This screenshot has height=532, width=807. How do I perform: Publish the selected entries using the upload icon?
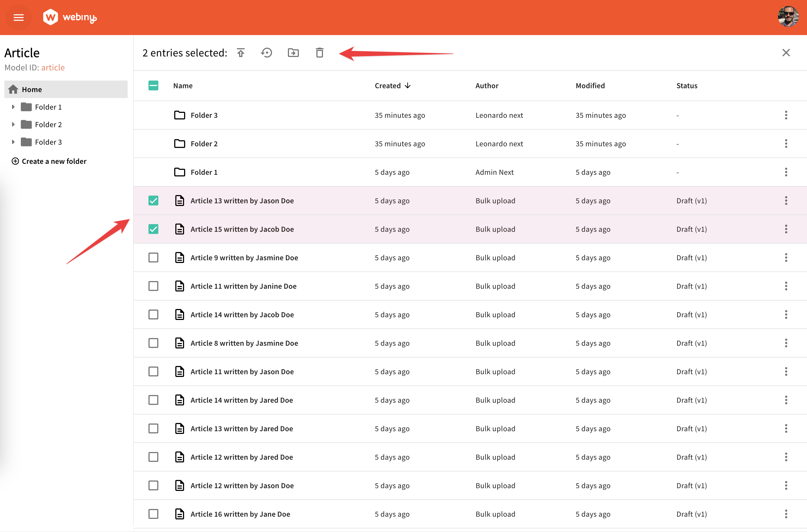coord(241,53)
